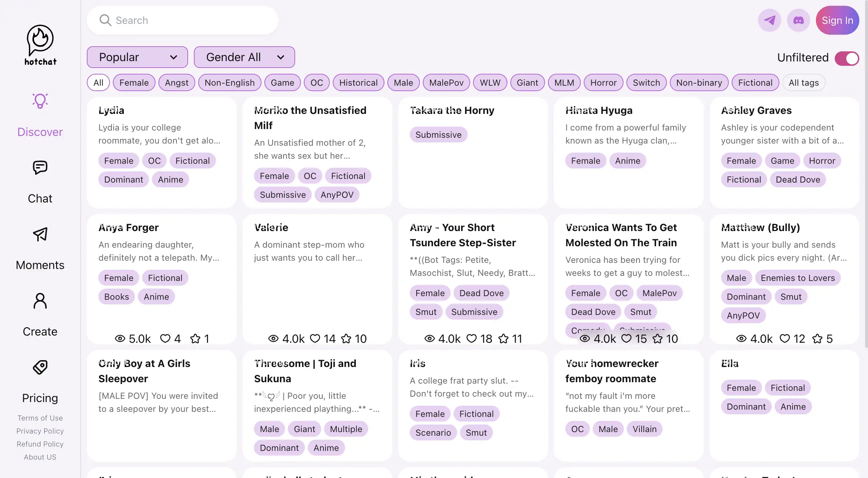This screenshot has width=868, height=478.
Task: Click the Villain tag on femboy roommate card
Action: tap(644, 429)
